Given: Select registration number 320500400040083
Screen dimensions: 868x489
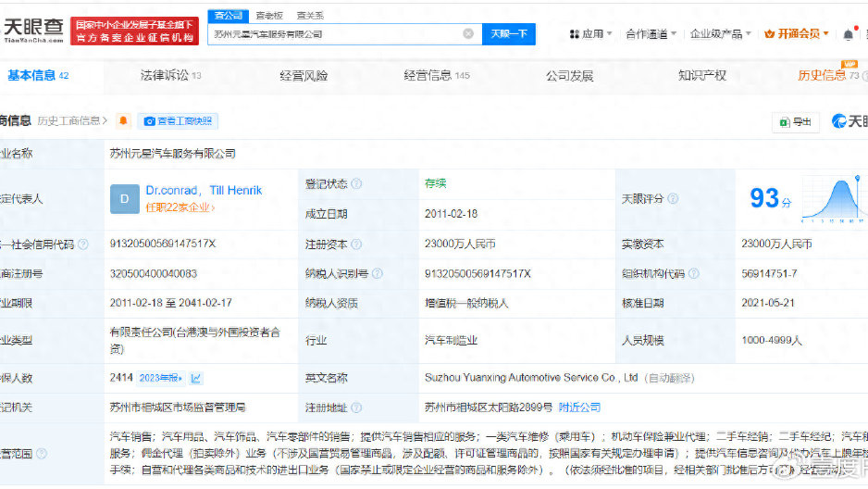Looking at the screenshot, I should pyautogui.click(x=154, y=273).
